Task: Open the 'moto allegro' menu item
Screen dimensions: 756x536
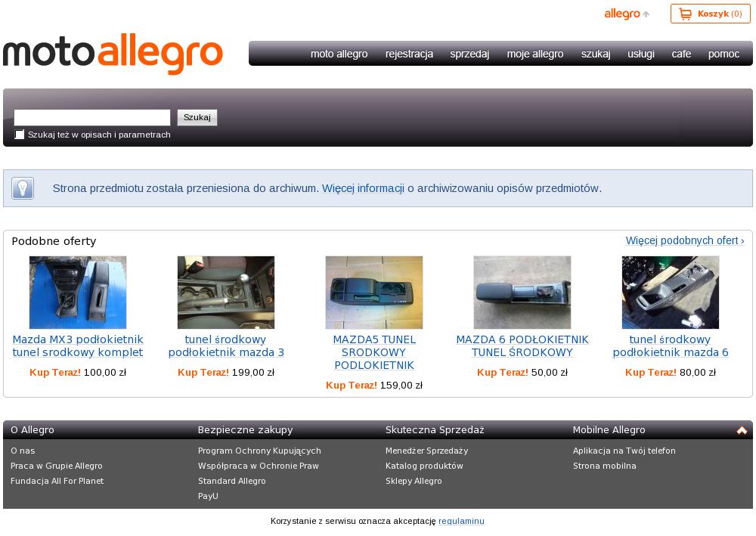Action: [339, 54]
